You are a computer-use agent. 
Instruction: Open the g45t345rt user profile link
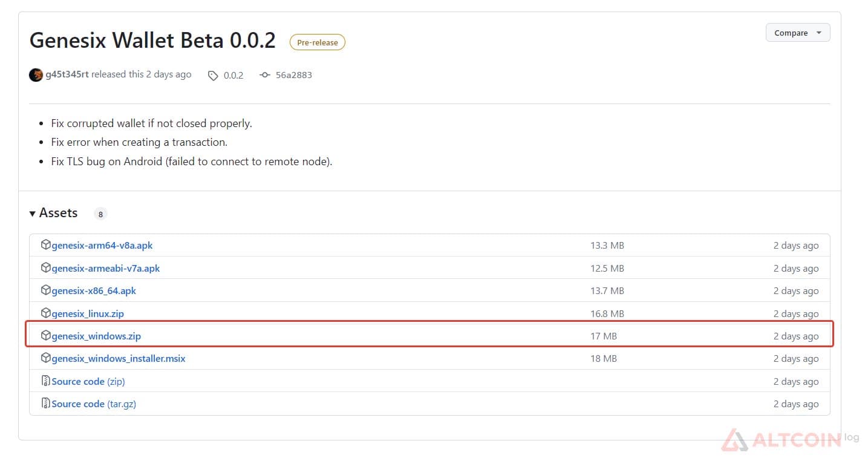67,74
